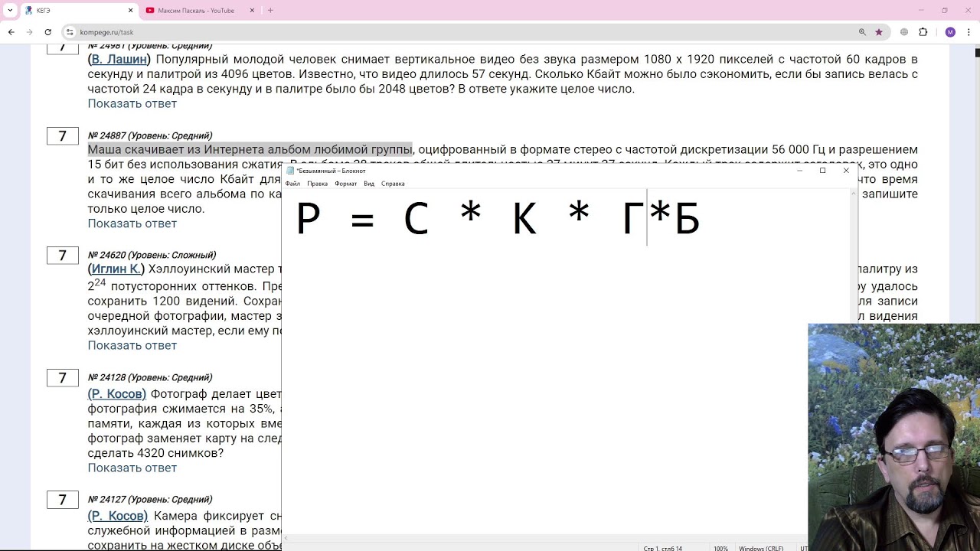Click the number 7 box beside task № 24620
Image resolution: width=980 pixels, height=551 pixels.
tap(63, 256)
